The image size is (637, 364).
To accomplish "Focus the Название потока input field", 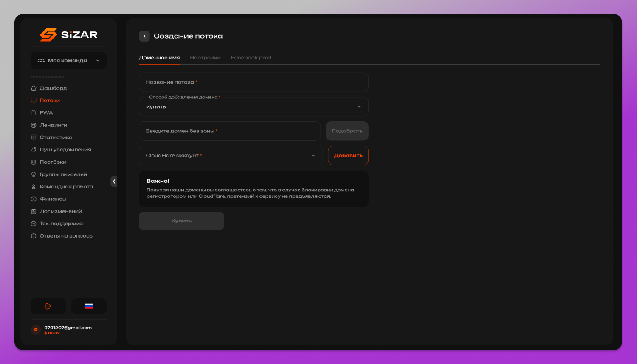I will tap(254, 82).
